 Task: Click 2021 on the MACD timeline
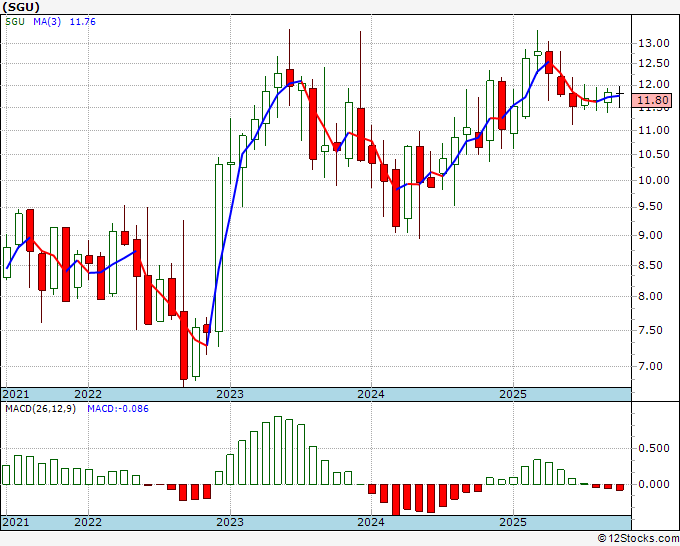(16, 522)
